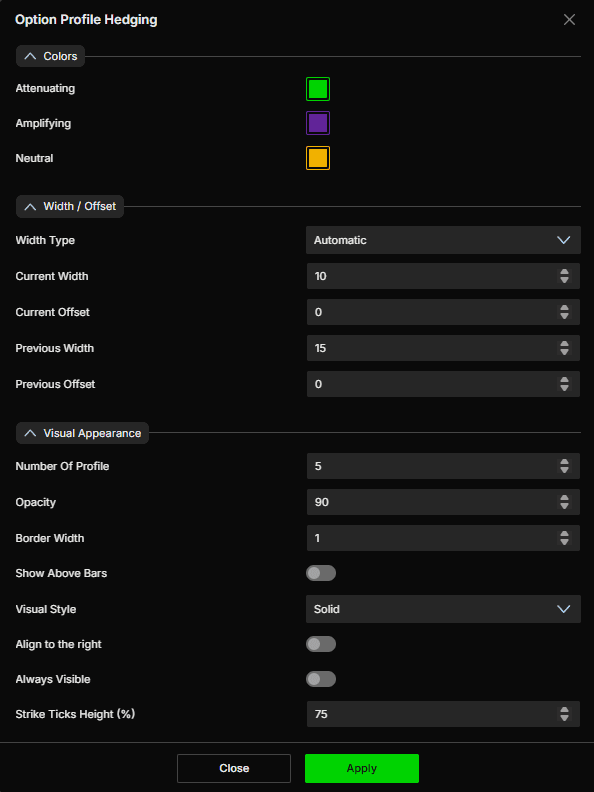Click the Previous Offset input field
594x792 pixels.
tap(443, 384)
